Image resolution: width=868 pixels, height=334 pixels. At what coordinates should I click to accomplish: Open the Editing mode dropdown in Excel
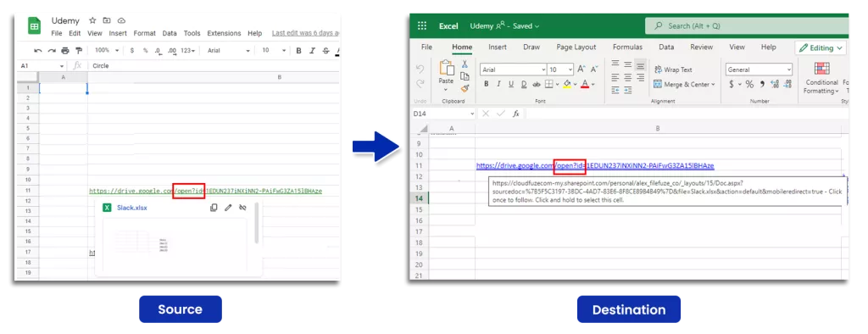click(x=821, y=48)
